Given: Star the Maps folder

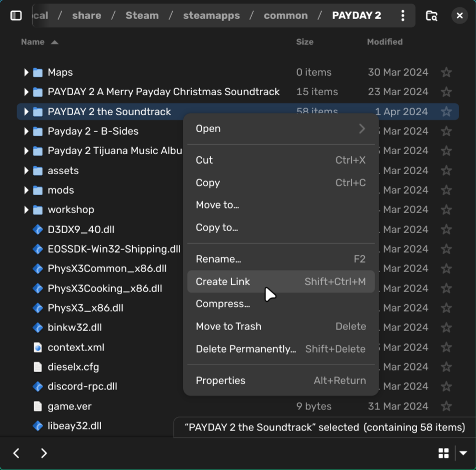Looking at the screenshot, I should (x=447, y=73).
